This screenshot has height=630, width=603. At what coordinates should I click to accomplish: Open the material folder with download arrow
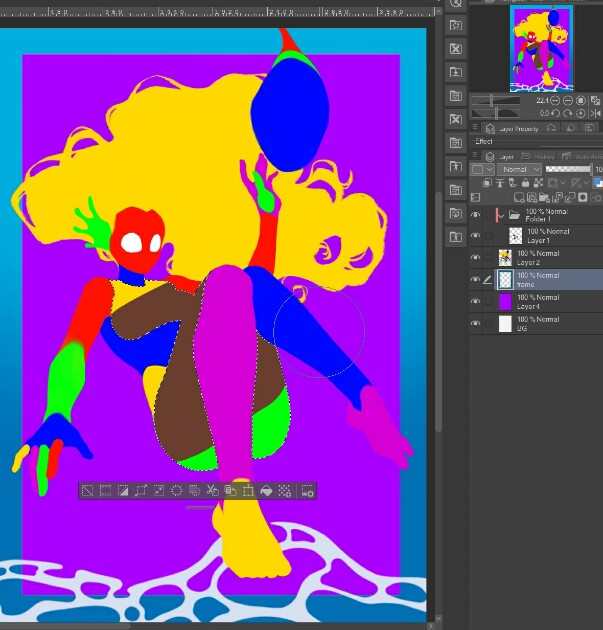coord(456,72)
